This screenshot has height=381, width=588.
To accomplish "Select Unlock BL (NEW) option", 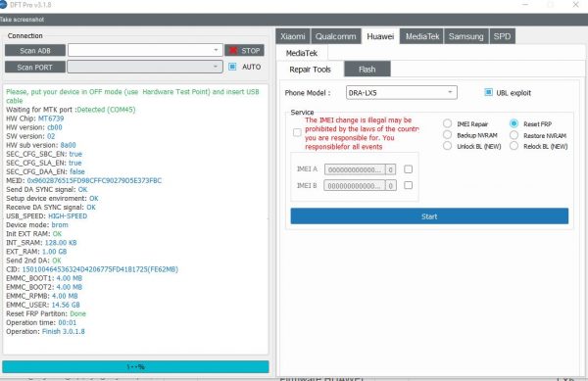I will coord(447,145).
